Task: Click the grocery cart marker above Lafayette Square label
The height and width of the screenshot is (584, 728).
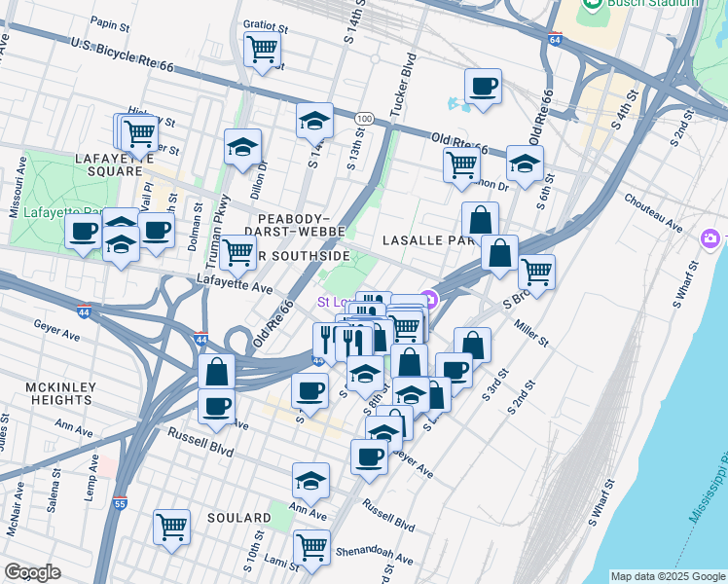Action: pyautogui.click(x=139, y=136)
